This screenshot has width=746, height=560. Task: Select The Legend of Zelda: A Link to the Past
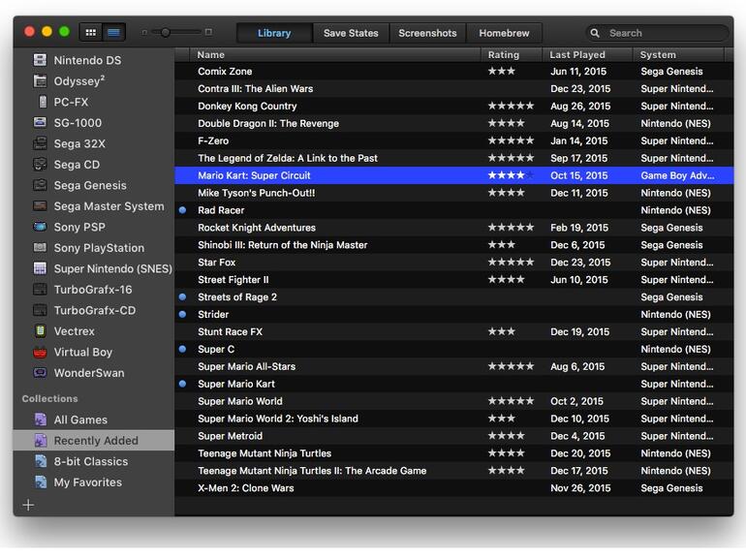click(x=453, y=158)
